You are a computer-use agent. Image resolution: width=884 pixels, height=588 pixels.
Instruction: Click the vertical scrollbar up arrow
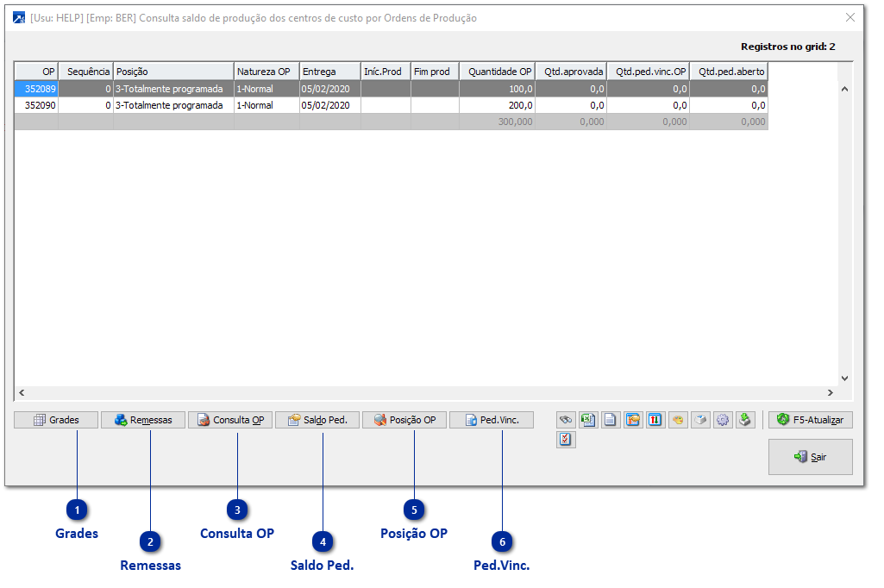pos(844,89)
